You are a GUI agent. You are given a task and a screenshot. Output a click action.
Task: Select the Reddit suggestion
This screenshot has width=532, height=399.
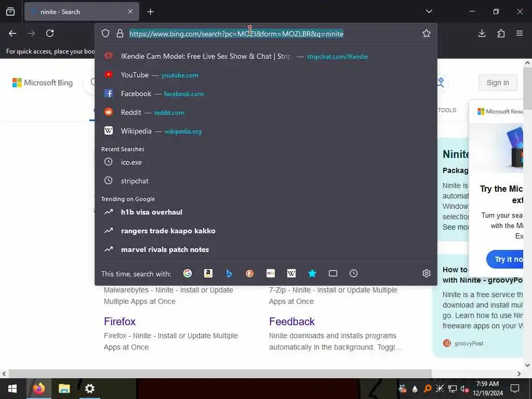tap(266, 112)
